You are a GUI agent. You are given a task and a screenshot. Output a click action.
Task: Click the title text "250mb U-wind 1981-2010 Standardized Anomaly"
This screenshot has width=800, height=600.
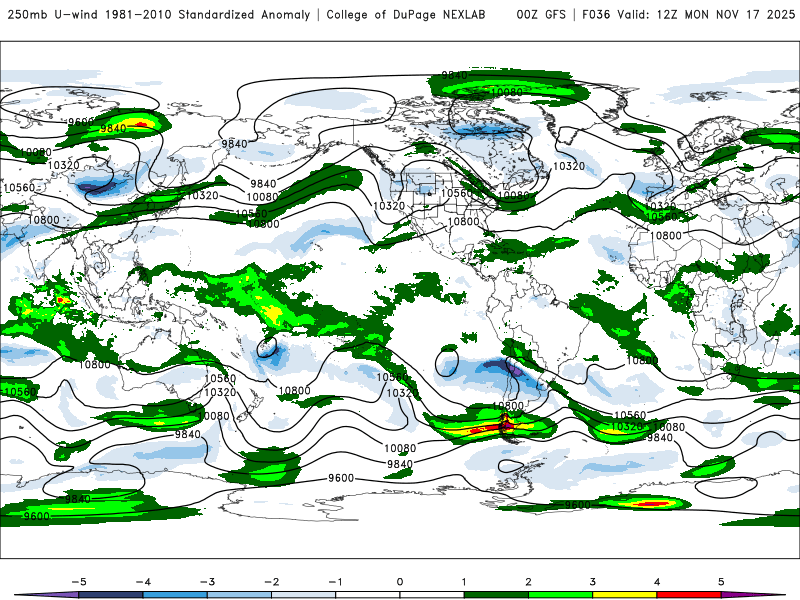[159, 14]
